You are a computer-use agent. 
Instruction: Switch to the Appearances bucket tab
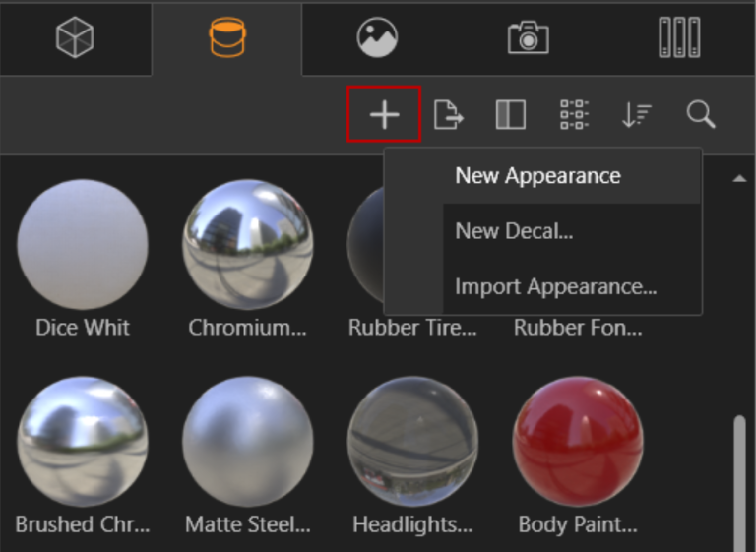(227, 38)
